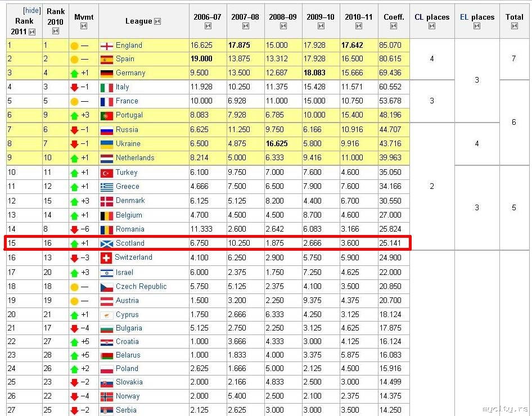
Task: Open the Italy league link
Action: click(122, 87)
